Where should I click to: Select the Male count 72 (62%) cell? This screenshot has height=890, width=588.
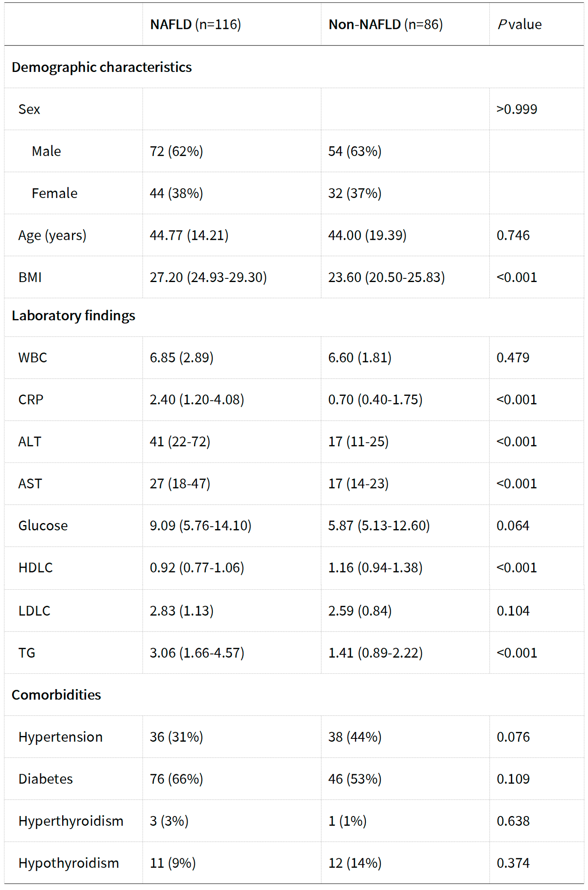click(x=176, y=151)
